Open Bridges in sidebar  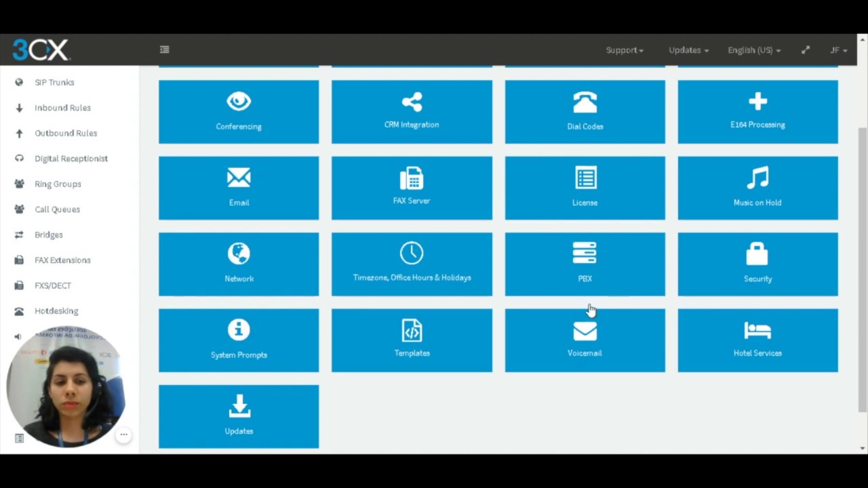coord(49,235)
